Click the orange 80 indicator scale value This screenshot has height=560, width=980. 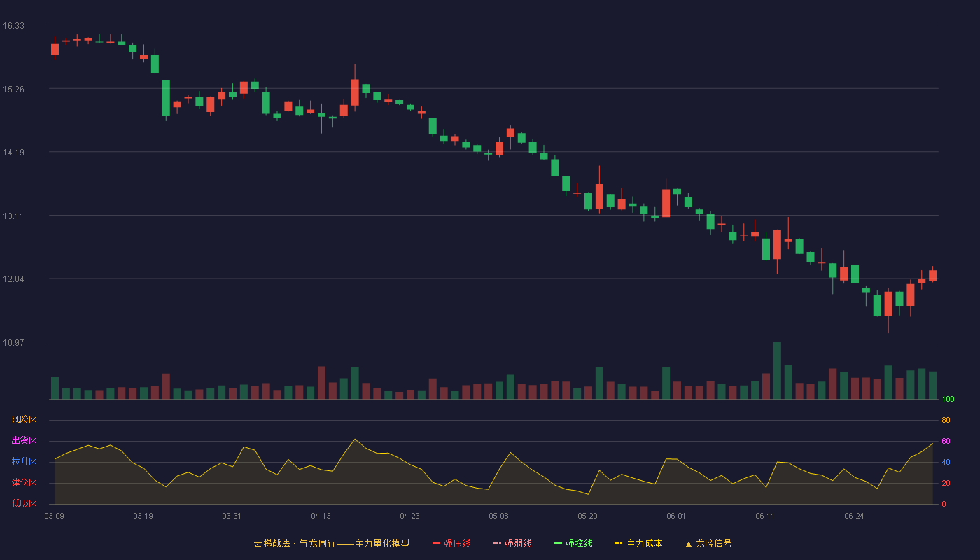[x=946, y=420]
